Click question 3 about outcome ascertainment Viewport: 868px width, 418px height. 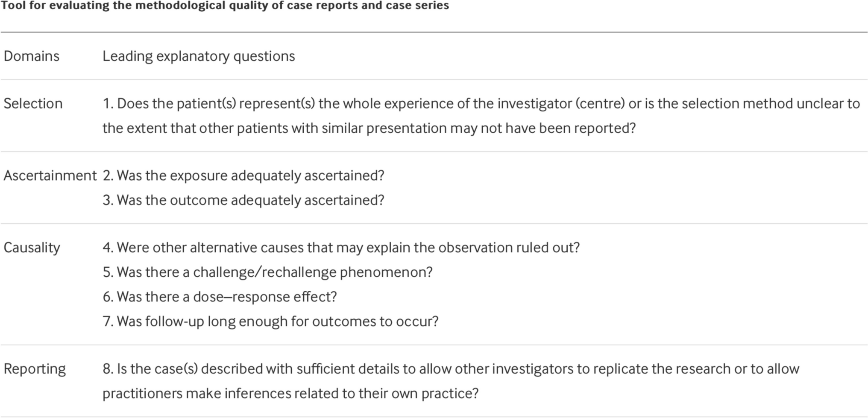click(243, 200)
